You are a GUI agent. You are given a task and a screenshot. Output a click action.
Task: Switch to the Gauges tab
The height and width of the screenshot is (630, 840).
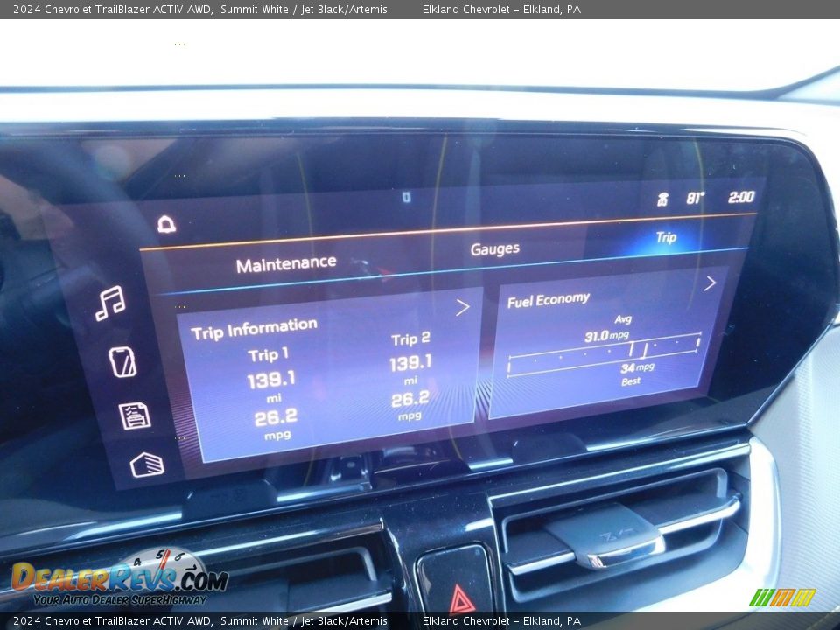[x=494, y=249]
